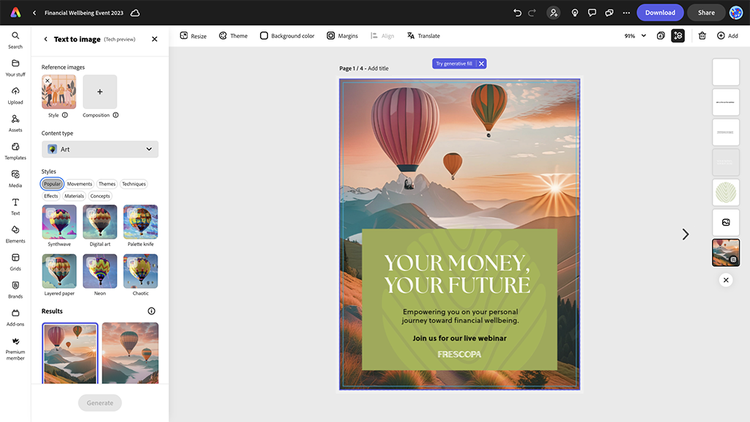Screen dimensions: 750x422
Task: Open the Brands panel
Action: [x=15, y=289]
